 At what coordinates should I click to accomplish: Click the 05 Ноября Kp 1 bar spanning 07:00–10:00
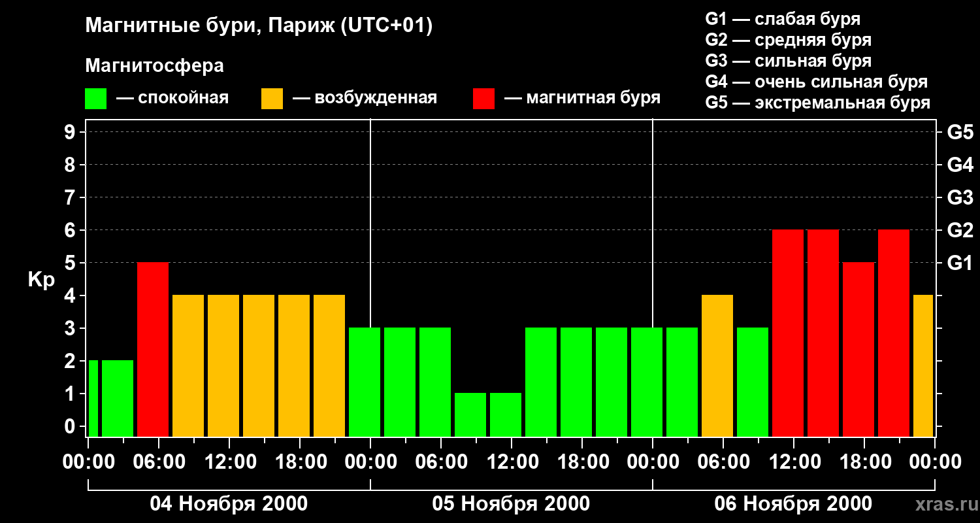pos(470,414)
